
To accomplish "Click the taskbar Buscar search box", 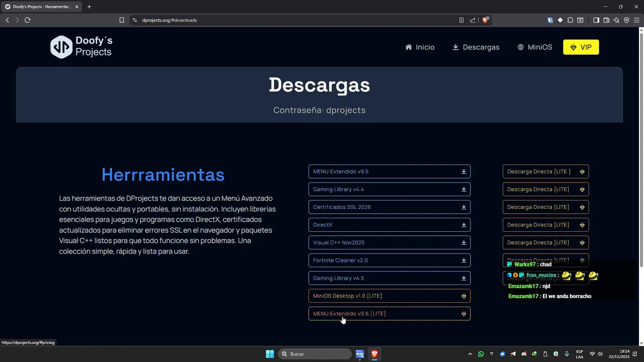I will (315, 354).
